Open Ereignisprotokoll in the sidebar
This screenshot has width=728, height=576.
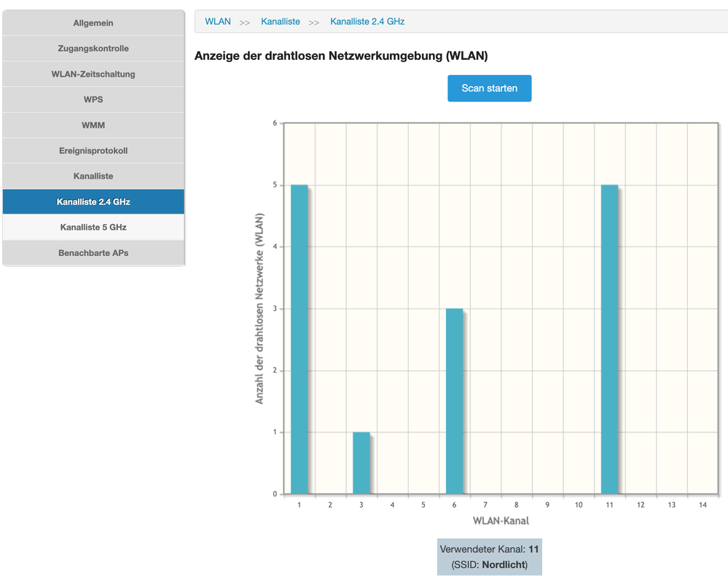tap(93, 150)
